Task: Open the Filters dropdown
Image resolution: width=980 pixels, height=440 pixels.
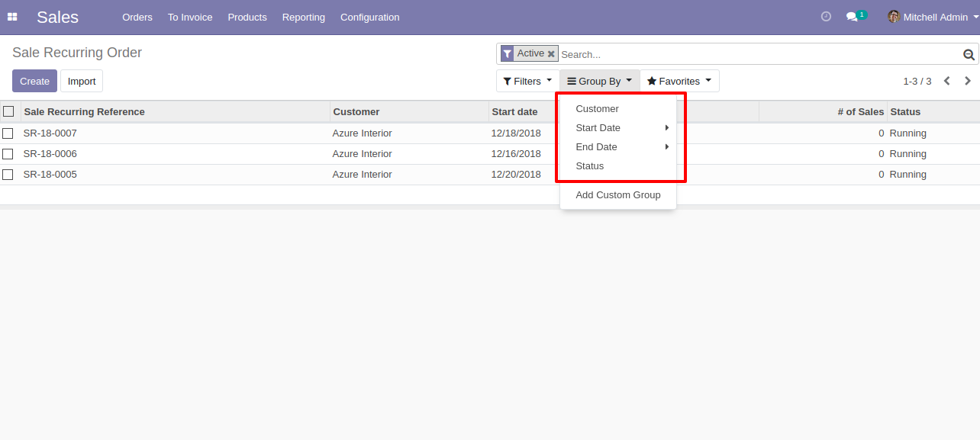Action: [527, 81]
